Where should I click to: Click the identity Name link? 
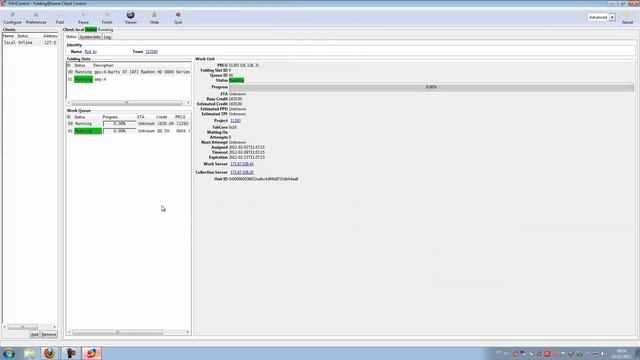click(91, 52)
